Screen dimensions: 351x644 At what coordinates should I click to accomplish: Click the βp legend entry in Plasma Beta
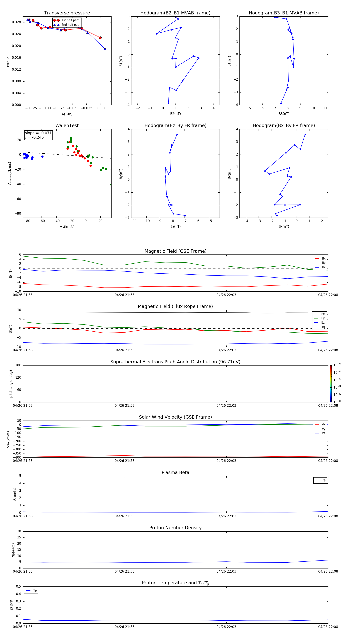tap(320, 480)
